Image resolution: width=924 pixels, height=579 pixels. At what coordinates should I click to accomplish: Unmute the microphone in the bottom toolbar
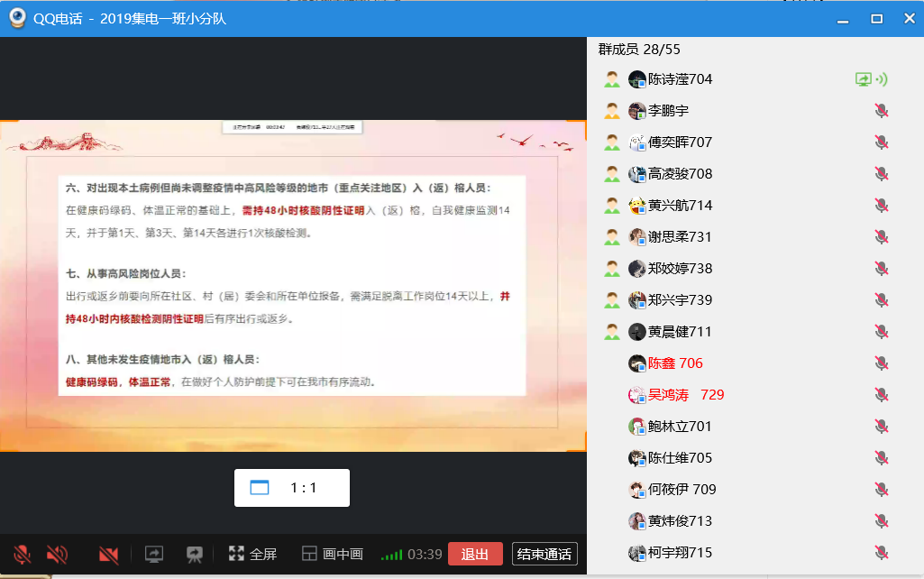click(x=23, y=554)
